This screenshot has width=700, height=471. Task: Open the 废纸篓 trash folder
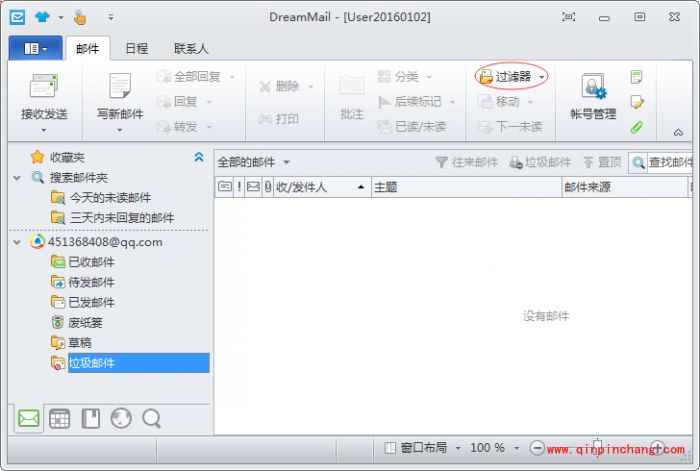pyautogui.click(x=77, y=322)
